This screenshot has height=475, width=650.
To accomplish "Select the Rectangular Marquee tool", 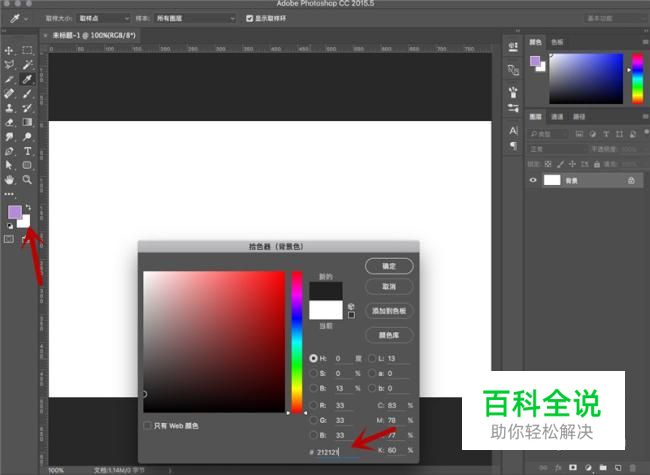I will [27, 51].
